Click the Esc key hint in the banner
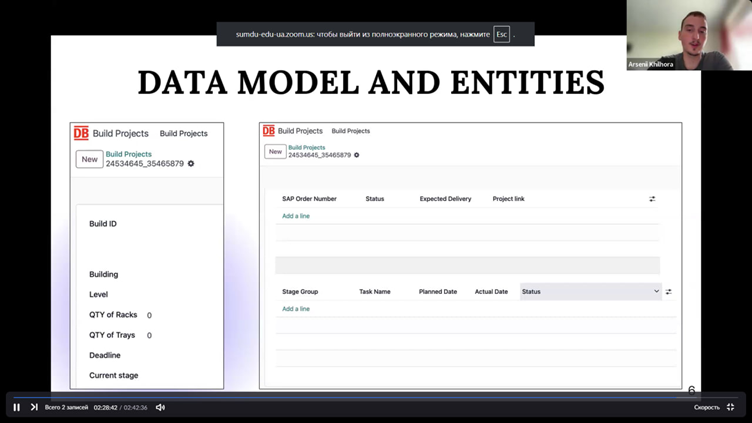752x423 pixels. click(x=502, y=34)
